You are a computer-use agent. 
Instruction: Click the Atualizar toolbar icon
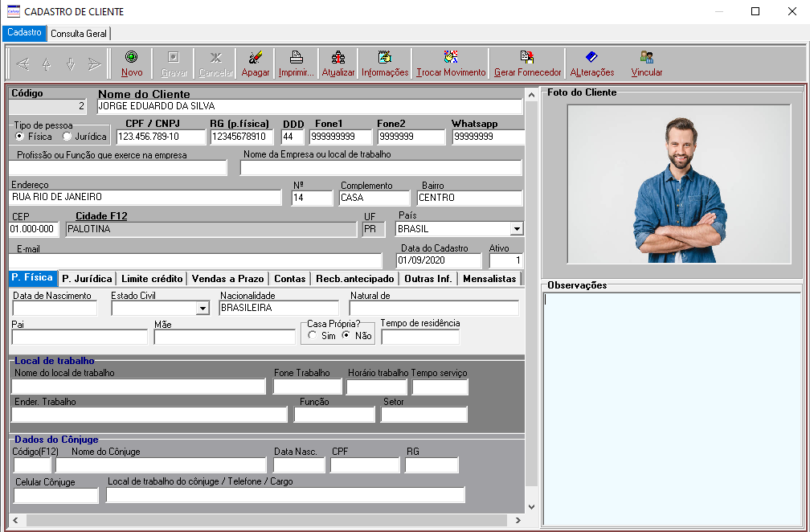pyautogui.click(x=338, y=57)
